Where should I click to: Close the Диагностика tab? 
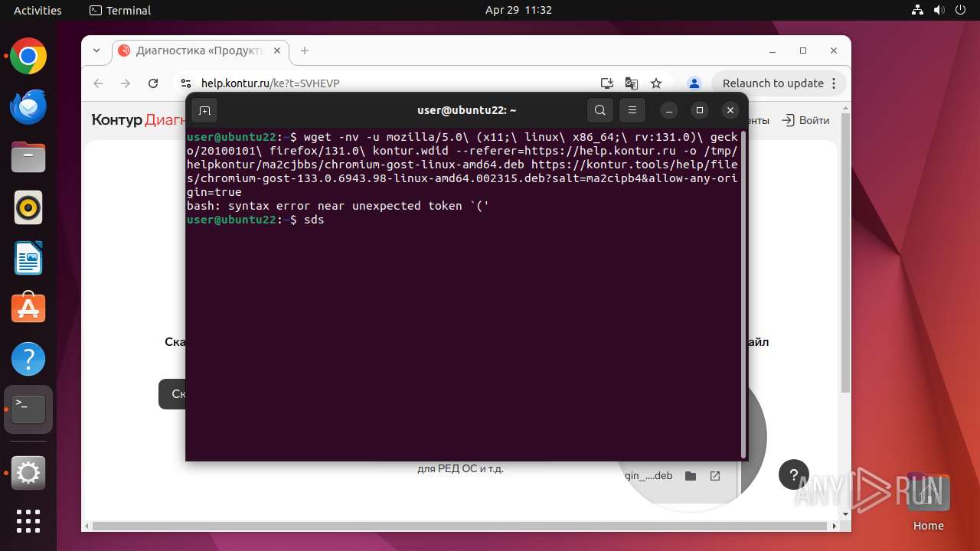tap(277, 51)
